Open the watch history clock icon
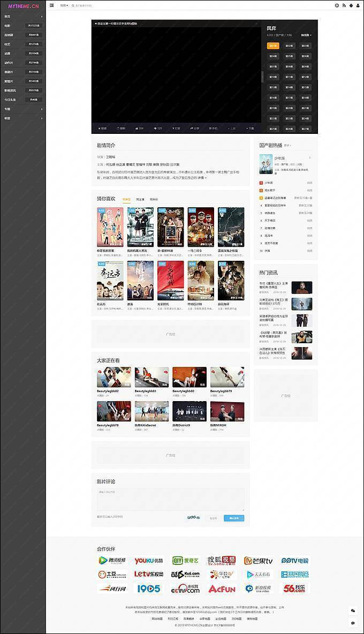 337,6
